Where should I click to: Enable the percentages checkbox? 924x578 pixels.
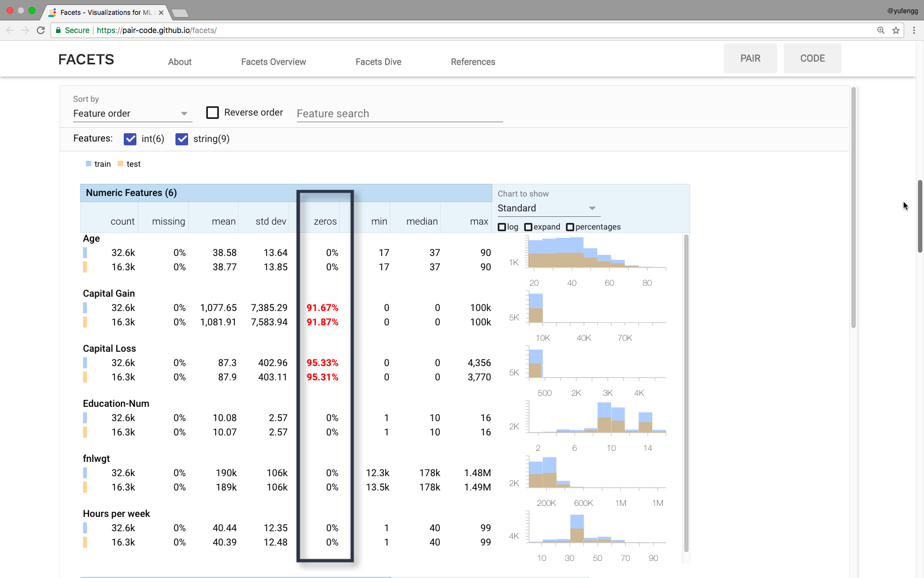[x=570, y=226]
